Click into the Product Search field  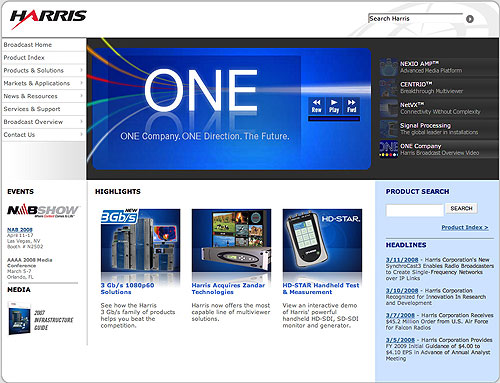click(x=415, y=210)
